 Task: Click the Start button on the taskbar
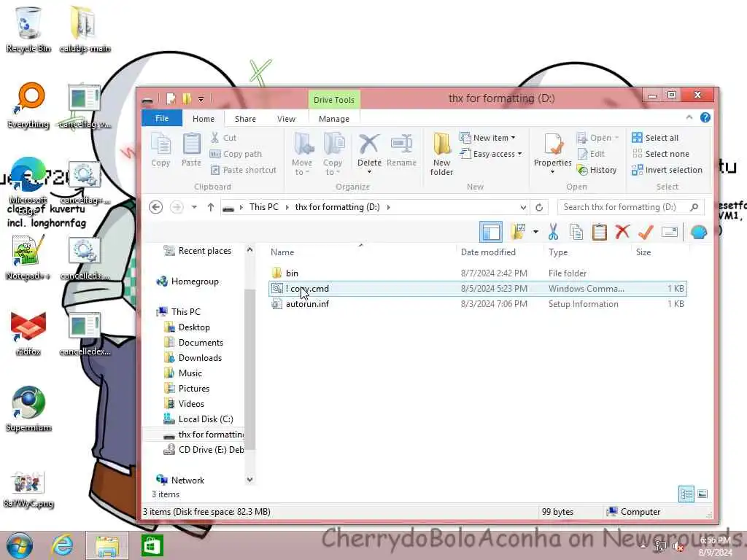(20, 545)
